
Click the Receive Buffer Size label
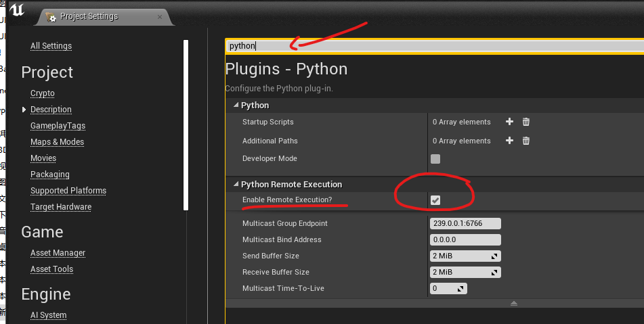[276, 272]
